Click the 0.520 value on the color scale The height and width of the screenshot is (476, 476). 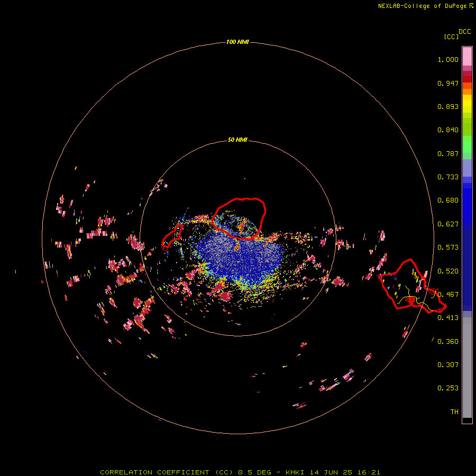(x=448, y=271)
